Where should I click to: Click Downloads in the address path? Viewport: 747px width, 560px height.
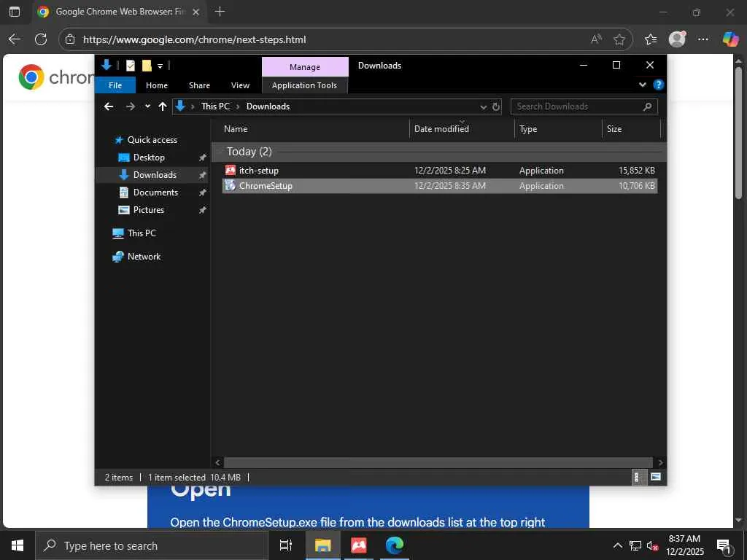268,106
